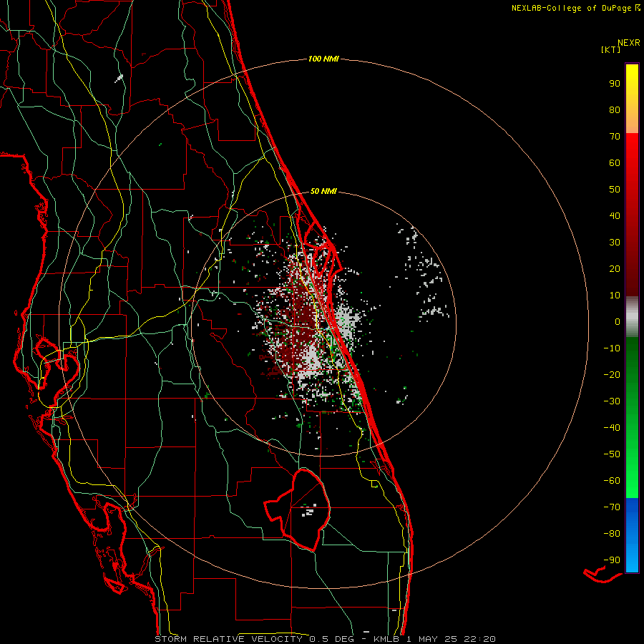Click the gray zero-velocity color bar segment
Image resolution: width=644 pixels, height=644 pixels.
pyautogui.click(x=632, y=317)
